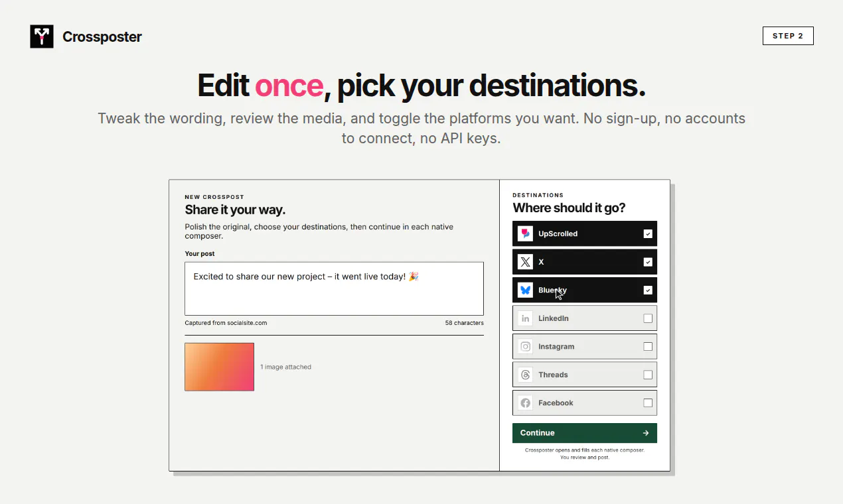843x504 pixels.
Task: Click the X platform icon
Action: click(526, 262)
